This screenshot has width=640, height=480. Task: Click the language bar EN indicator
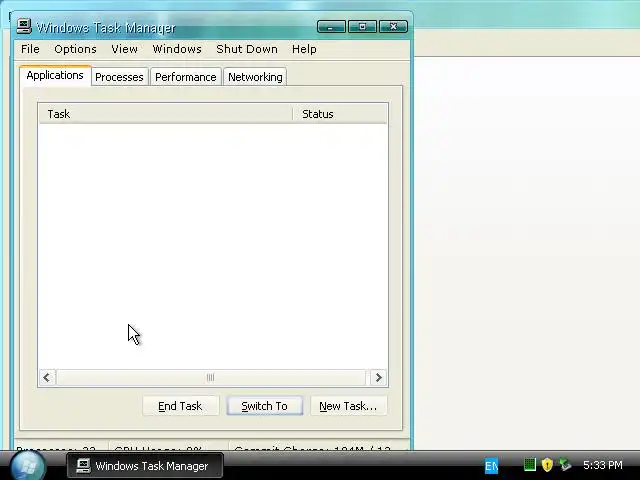coord(491,466)
